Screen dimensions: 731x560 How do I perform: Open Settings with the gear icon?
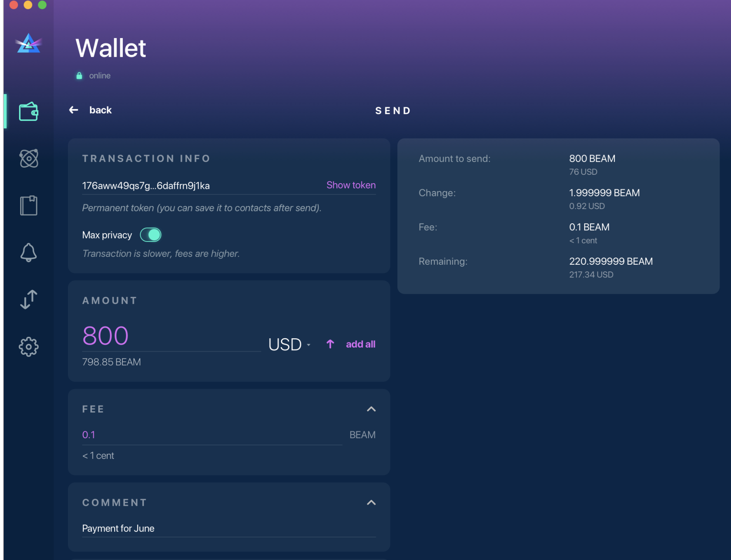[x=28, y=346]
